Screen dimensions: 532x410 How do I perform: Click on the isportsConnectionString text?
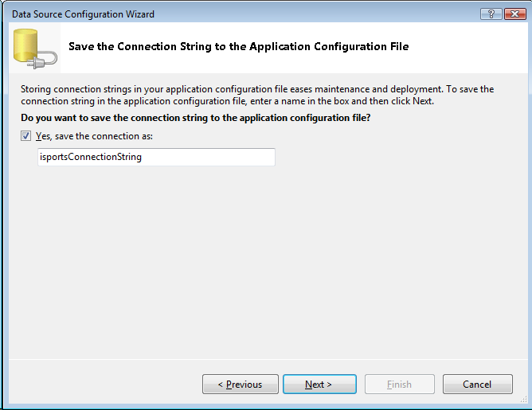point(90,158)
